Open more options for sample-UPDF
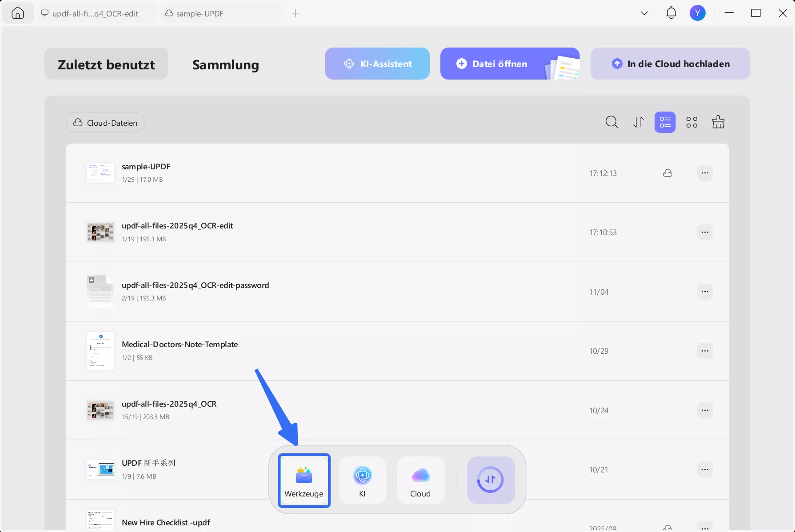The image size is (795, 532). point(705,173)
